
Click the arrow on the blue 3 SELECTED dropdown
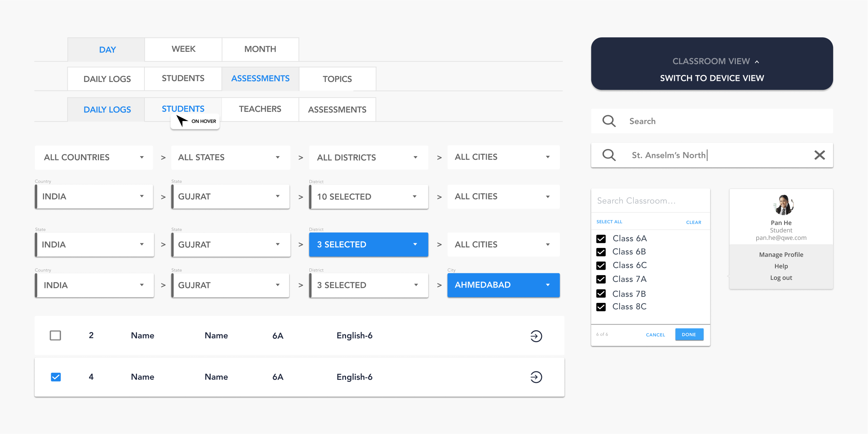tap(415, 244)
